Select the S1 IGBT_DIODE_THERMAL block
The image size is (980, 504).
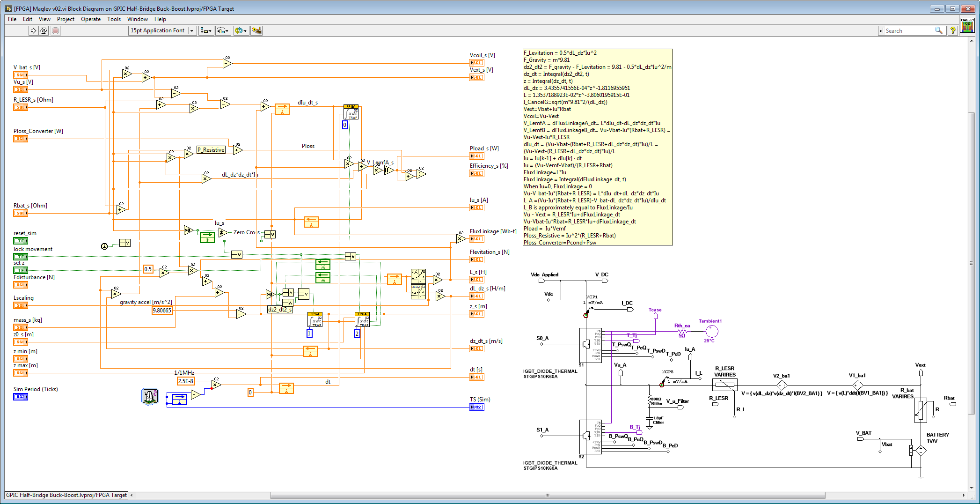(x=591, y=346)
